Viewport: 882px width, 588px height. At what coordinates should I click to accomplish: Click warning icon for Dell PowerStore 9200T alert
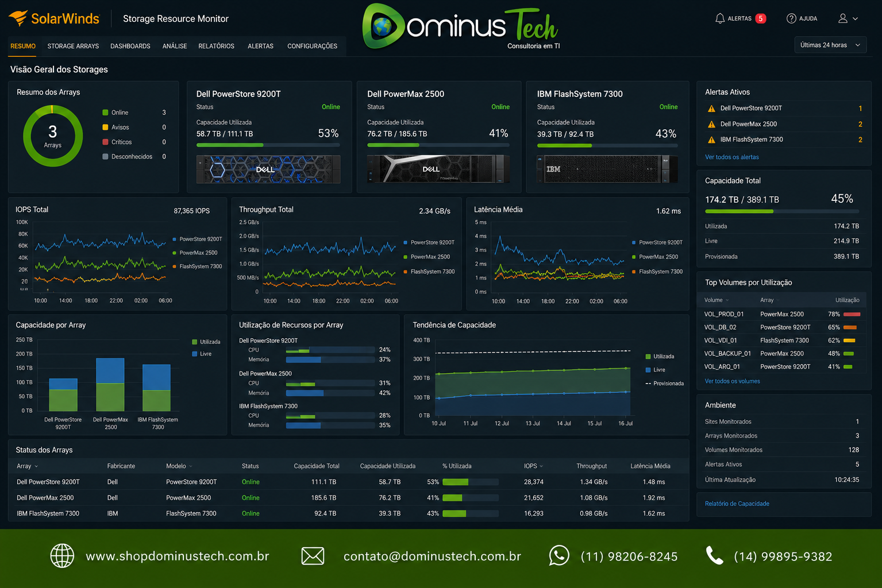point(711,109)
